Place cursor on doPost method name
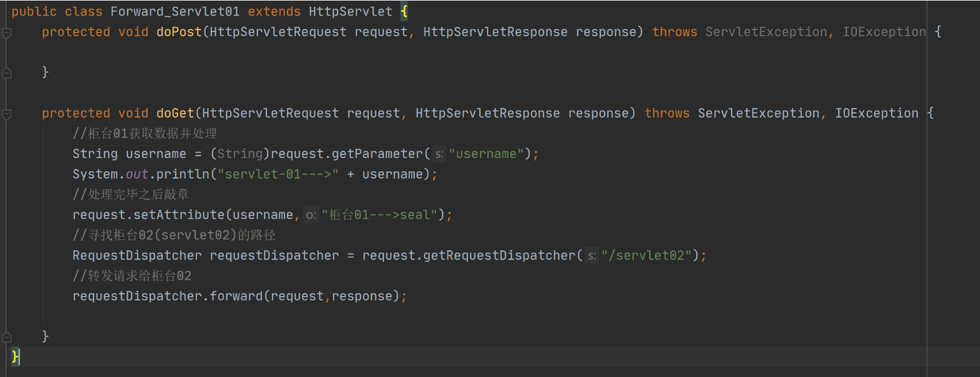Viewport: 980px width, 377px height. pos(179,32)
